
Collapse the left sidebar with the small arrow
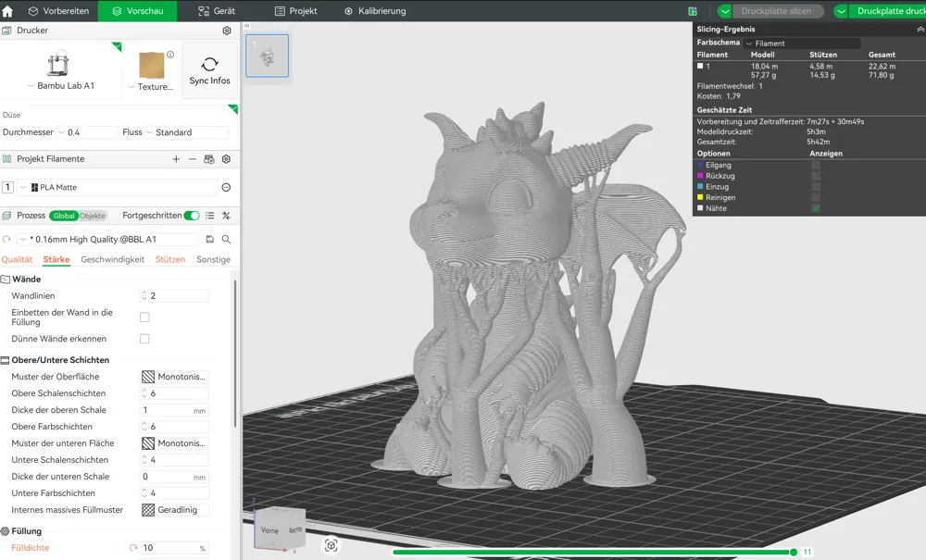click(247, 25)
